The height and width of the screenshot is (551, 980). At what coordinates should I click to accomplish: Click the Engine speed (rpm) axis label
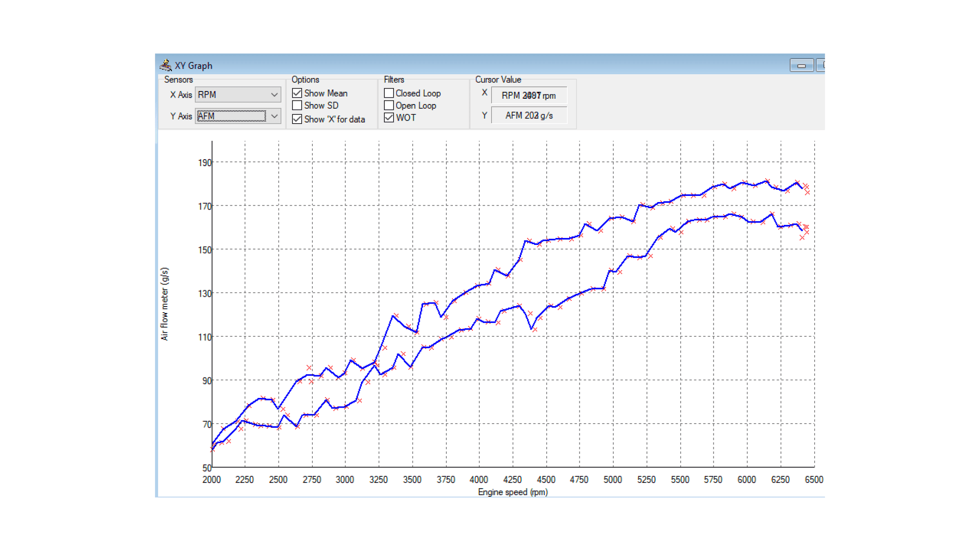[512, 492]
